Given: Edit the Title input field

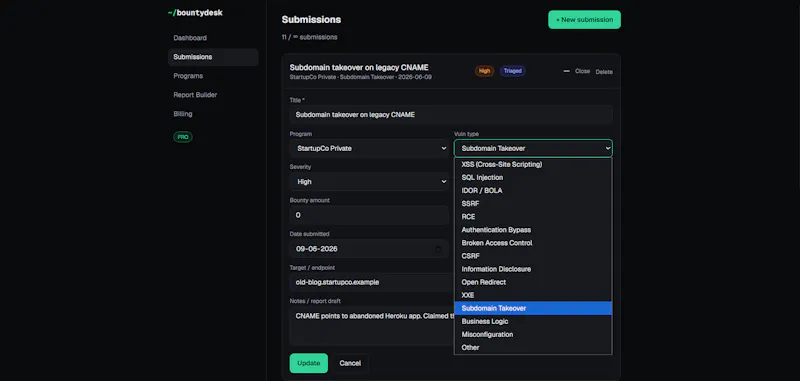Looking at the screenshot, I should pos(451,115).
